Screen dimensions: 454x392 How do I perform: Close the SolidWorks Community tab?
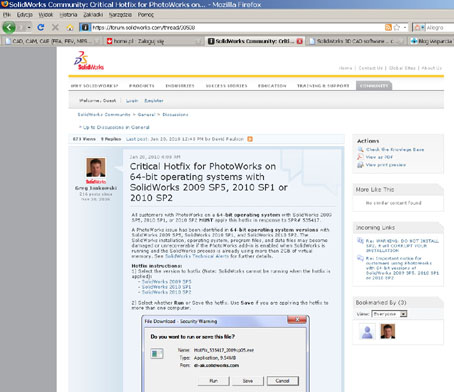[299, 41]
